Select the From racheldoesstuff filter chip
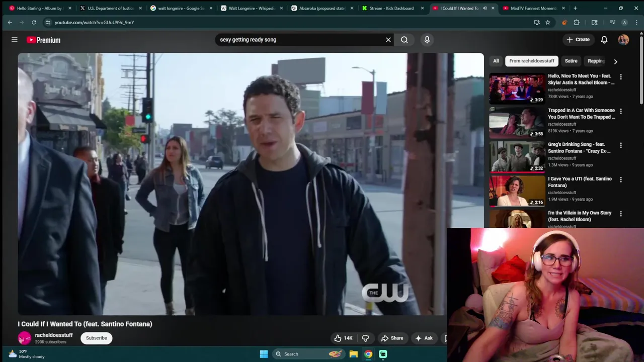644x362 pixels. click(531, 61)
